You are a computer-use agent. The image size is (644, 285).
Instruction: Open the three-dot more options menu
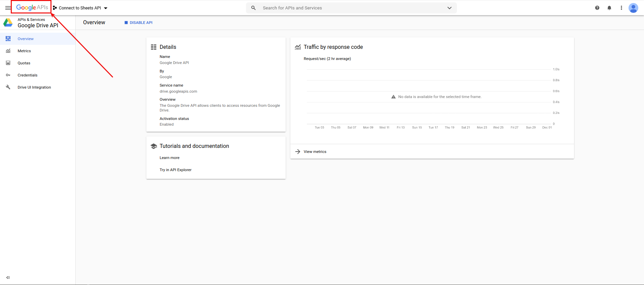click(x=621, y=8)
